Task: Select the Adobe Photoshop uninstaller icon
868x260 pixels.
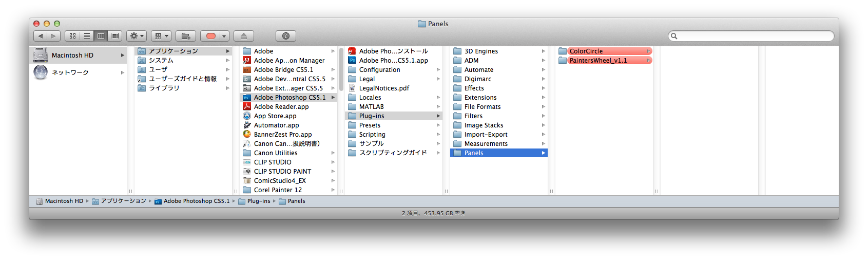Action: tap(352, 51)
